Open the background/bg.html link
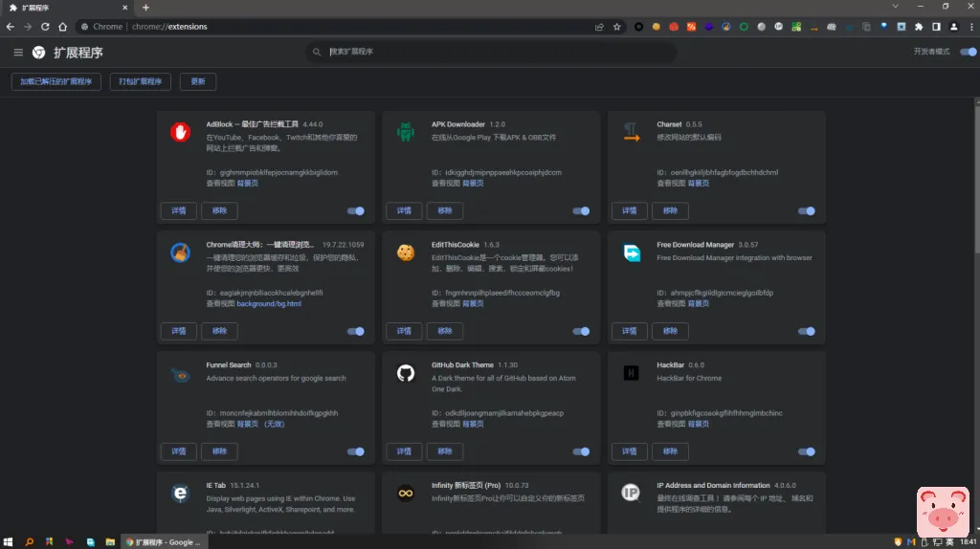Screen dimensions: 980x549 tap(269, 303)
